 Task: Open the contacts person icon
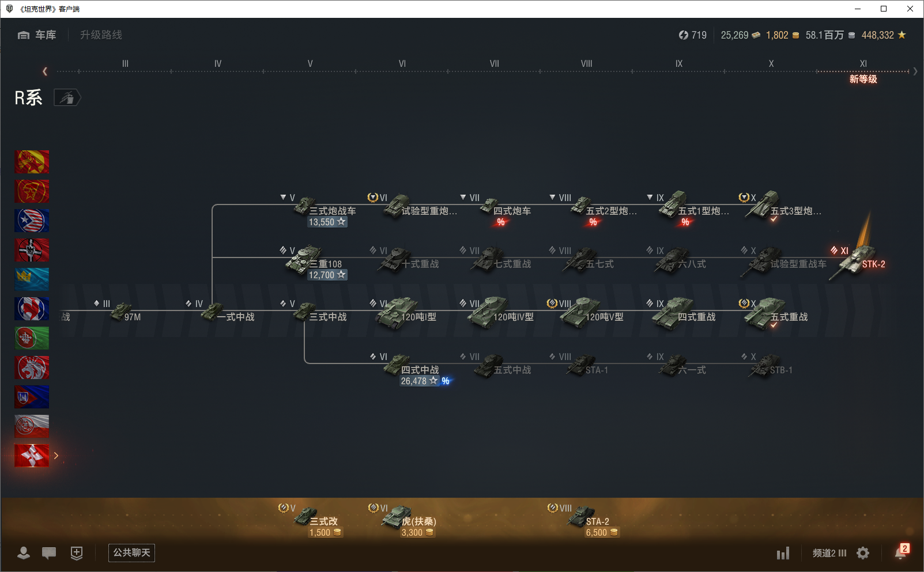tap(24, 553)
